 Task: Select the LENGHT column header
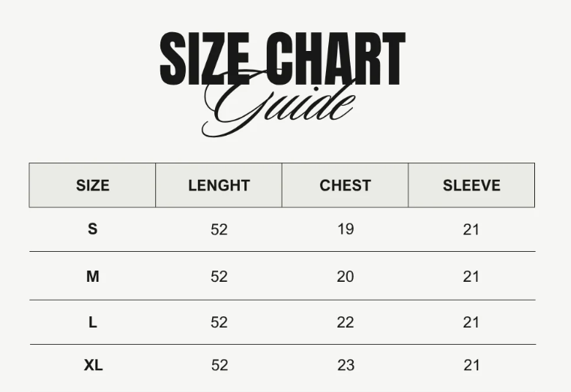219,185
